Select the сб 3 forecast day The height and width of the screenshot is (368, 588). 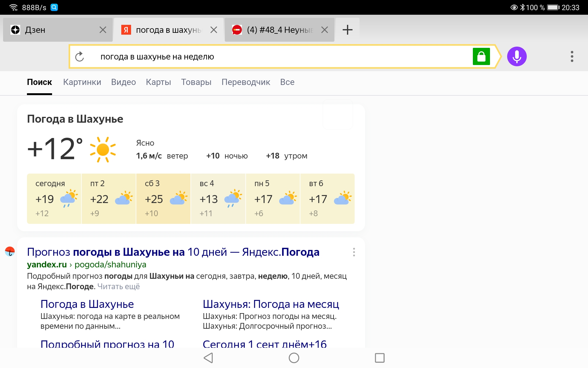(163, 198)
